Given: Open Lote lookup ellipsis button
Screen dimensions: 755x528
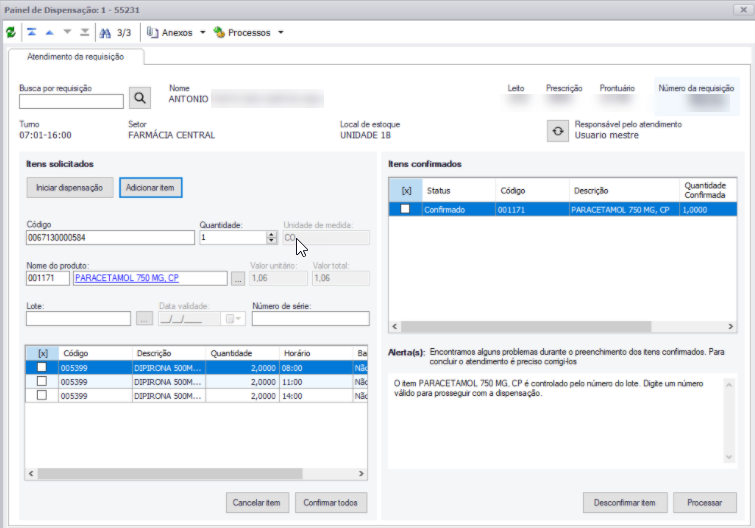Looking at the screenshot, I should 144,319.
